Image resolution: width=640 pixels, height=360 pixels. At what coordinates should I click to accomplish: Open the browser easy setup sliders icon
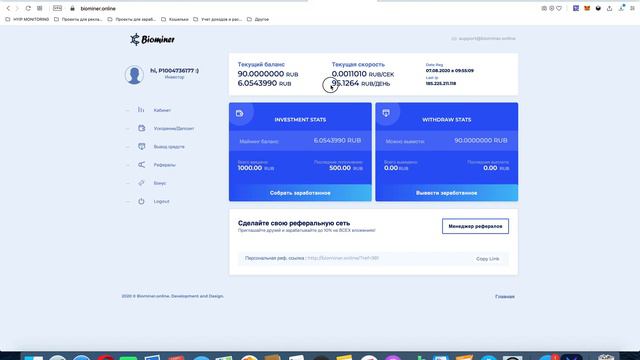click(632, 8)
